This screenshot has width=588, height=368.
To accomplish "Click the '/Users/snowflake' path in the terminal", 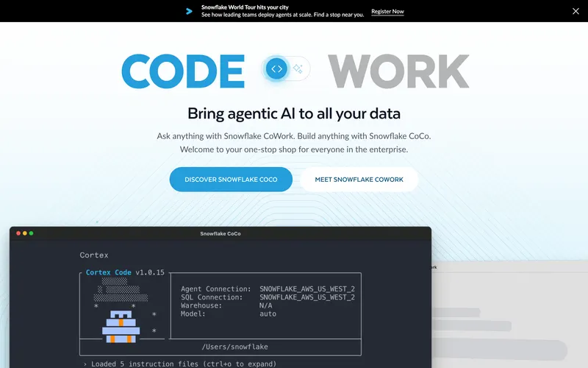I will [x=234, y=347].
